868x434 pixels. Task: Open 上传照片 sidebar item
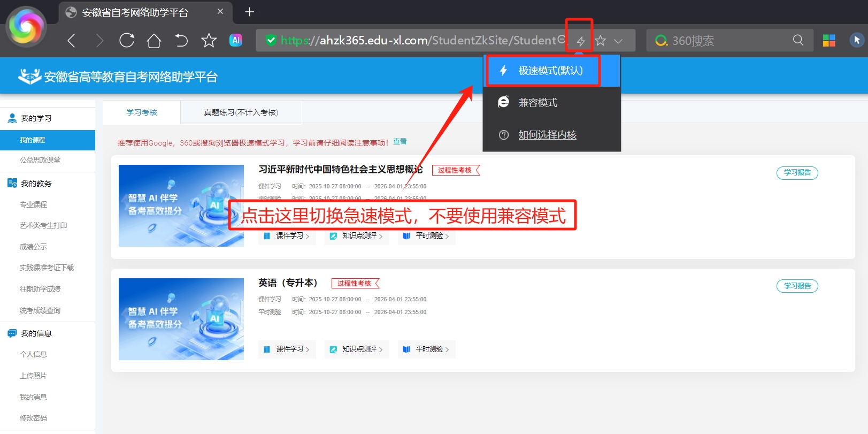(33, 376)
